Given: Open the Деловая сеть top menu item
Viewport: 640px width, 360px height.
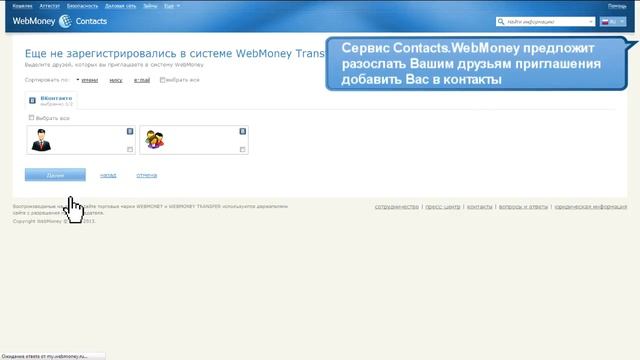Looking at the screenshot, I should [x=120, y=6].
